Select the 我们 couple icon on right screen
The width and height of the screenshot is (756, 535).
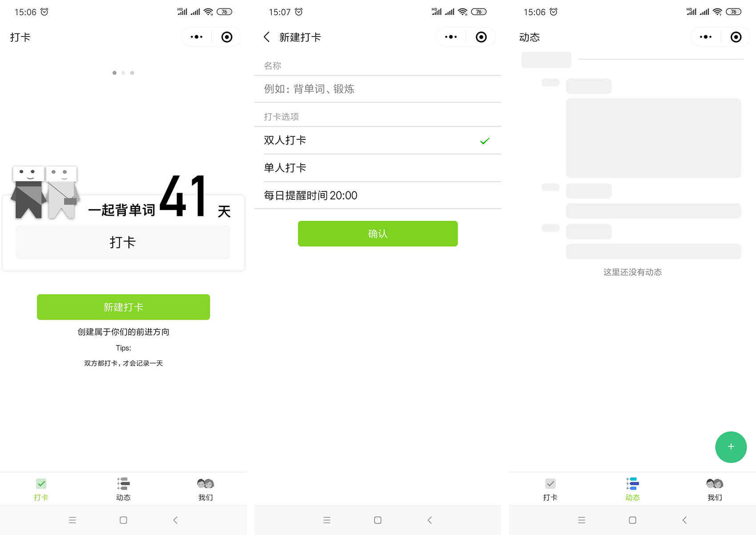[714, 483]
